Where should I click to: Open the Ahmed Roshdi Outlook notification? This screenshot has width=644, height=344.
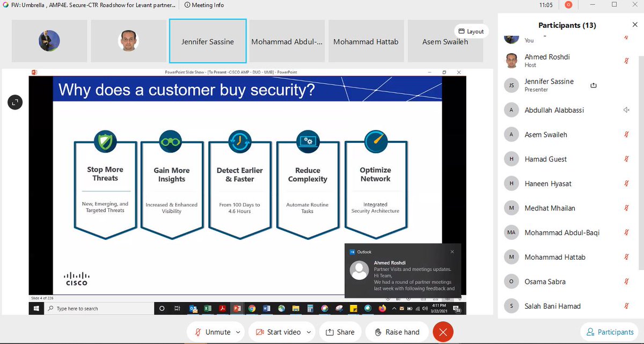point(401,271)
